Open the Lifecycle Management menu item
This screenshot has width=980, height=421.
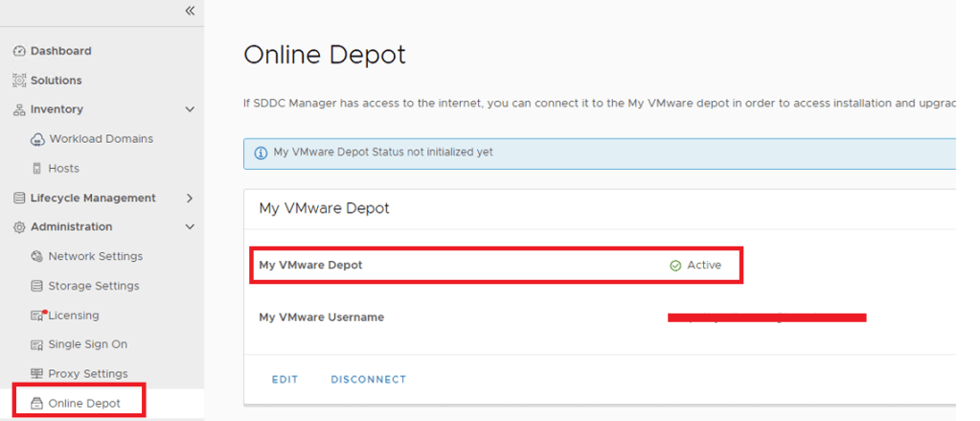click(x=92, y=199)
